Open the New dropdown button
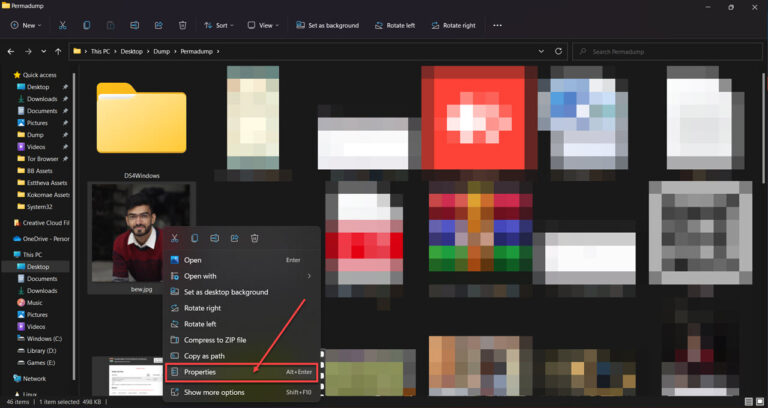The width and height of the screenshot is (768, 408). 26,25
